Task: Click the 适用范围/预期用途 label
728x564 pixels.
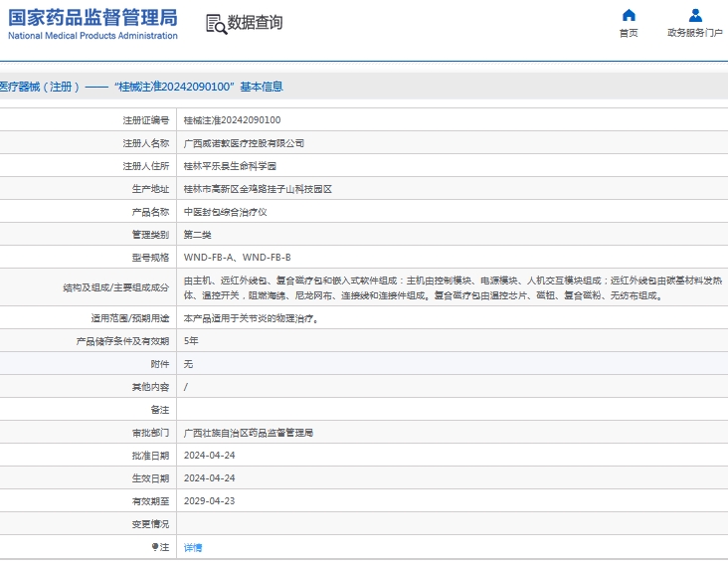Action: (x=130, y=318)
